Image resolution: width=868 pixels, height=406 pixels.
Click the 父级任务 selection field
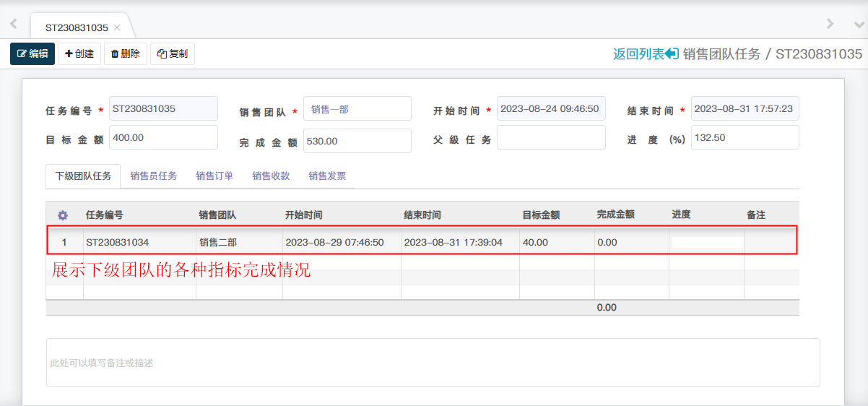550,137
